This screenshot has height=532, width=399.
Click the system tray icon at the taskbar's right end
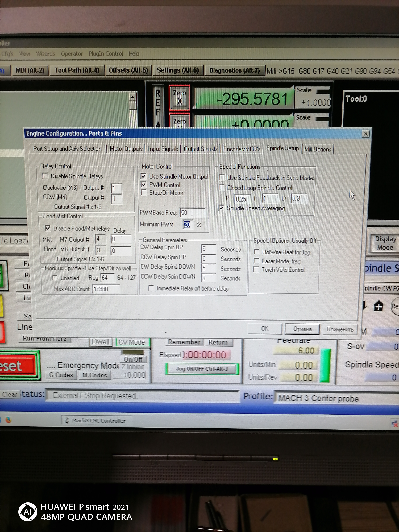tap(395, 423)
